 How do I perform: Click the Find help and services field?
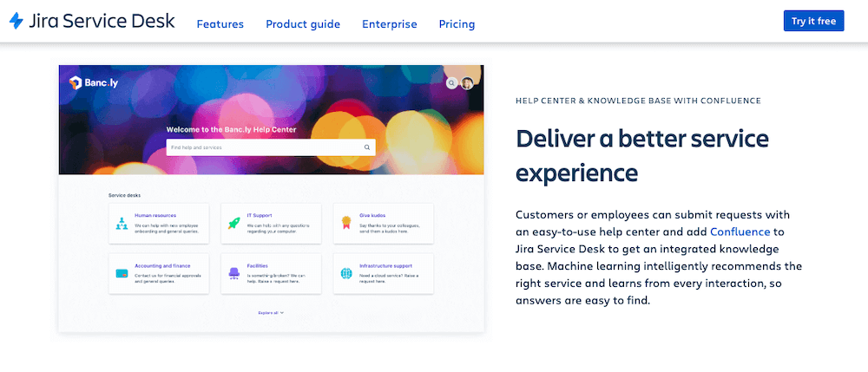tap(260, 147)
